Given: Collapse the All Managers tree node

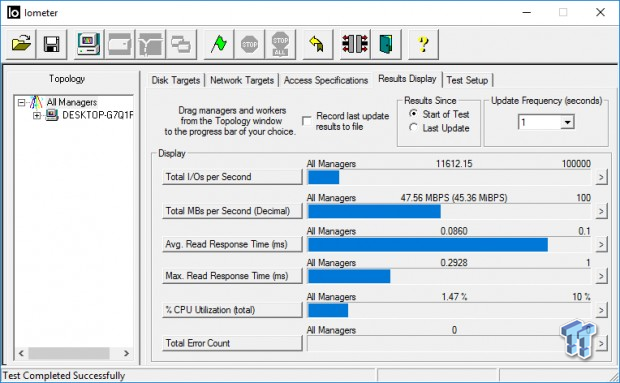Looking at the screenshot, I should pyautogui.click(x=21, y=103).
